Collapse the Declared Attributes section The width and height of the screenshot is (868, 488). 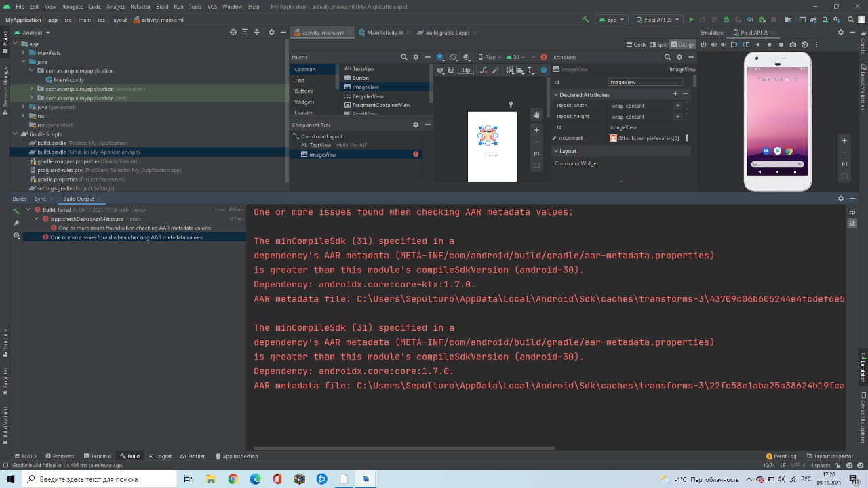click(557, 95)
